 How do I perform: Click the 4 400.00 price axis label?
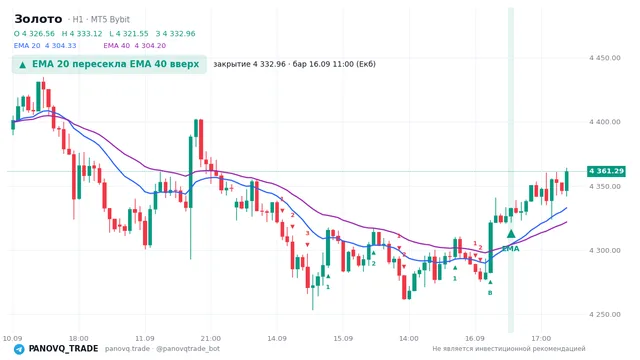click(x=604, y=122)
